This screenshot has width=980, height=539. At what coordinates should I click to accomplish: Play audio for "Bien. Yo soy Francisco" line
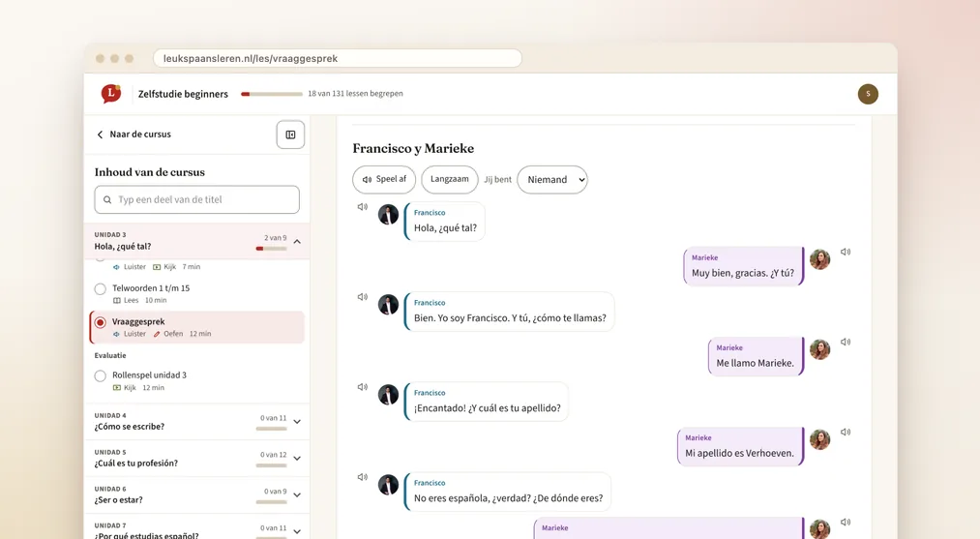tap(363, 297)
